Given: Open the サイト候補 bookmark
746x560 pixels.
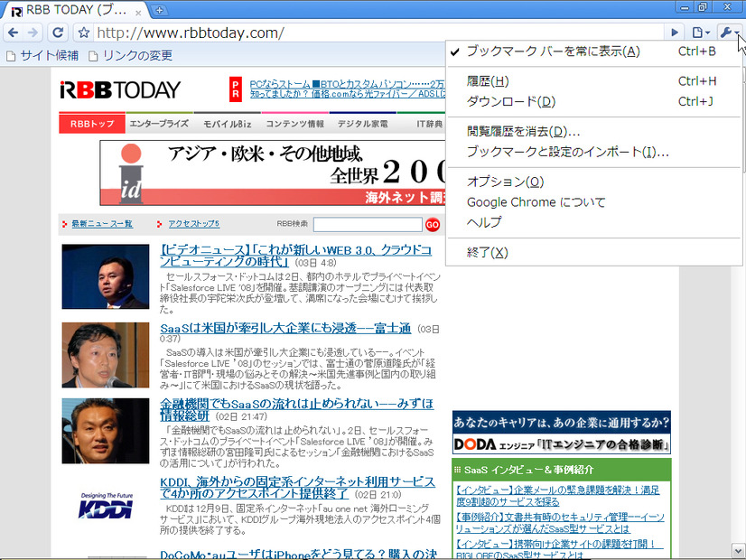Looking at the screenshot, I should click(x=42, y=56).
